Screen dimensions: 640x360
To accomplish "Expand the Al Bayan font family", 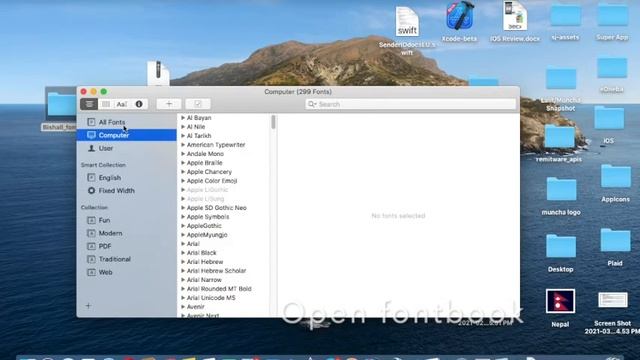I will [x=183, y=118].
